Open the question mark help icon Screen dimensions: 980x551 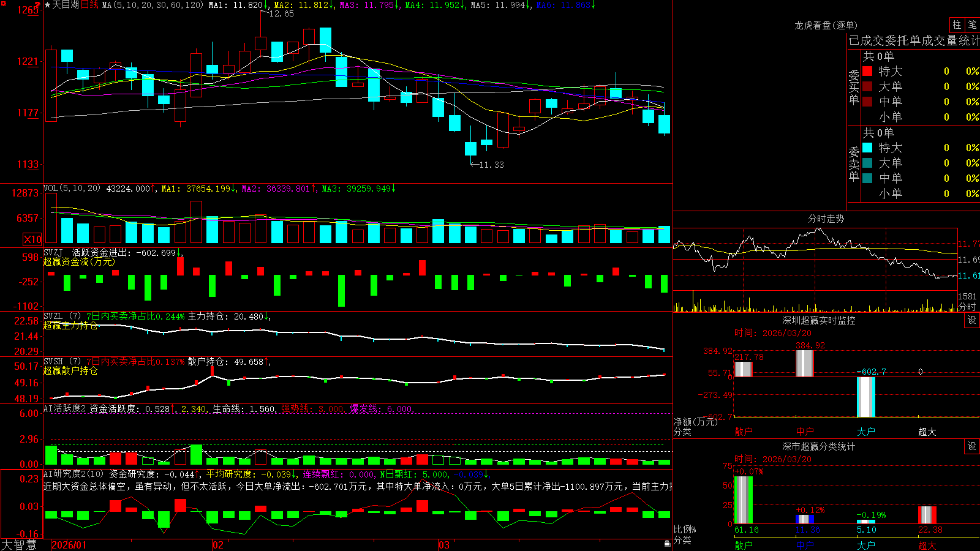click(38, 5)
